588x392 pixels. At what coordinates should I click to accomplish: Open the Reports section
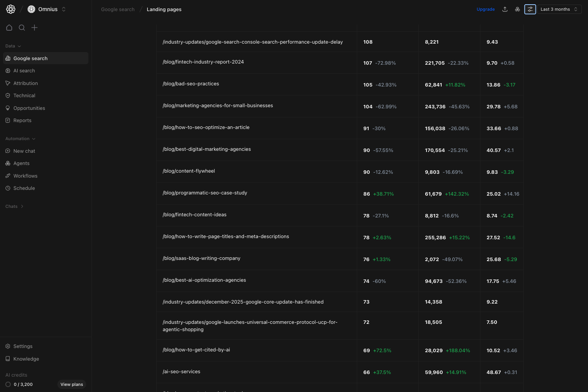(22, 120)
